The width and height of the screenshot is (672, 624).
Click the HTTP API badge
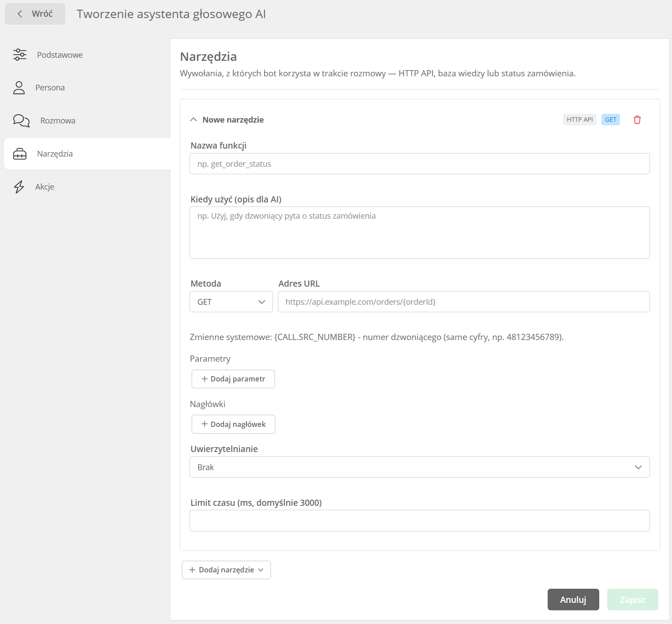(580, 120)
